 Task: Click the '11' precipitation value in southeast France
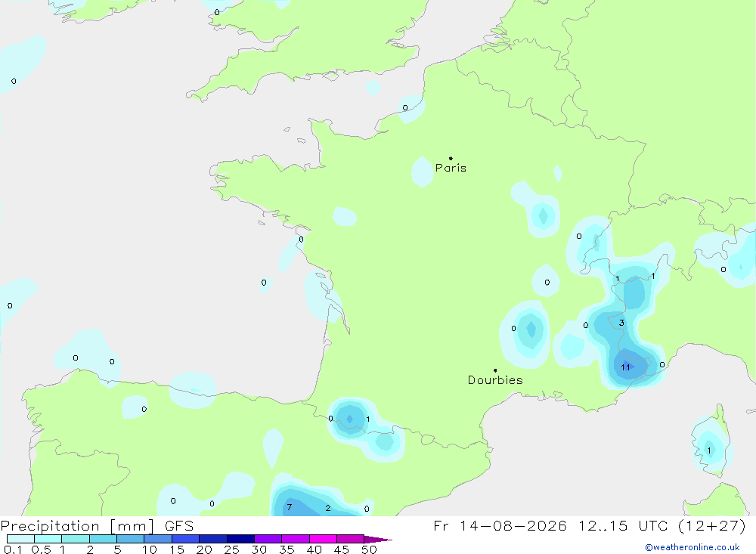coord(625,367)
